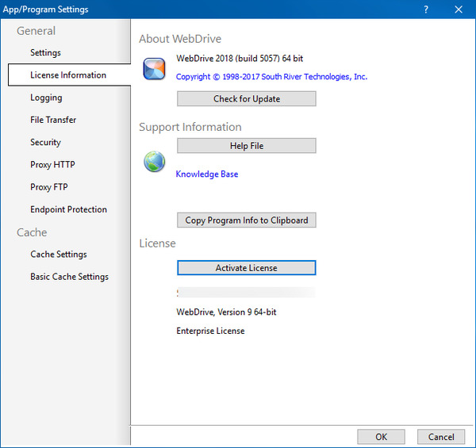The width and height of the screenshot is (476, 448).
Task: Click Copy Program Info to Clipboard
Action: pos(246,220)
